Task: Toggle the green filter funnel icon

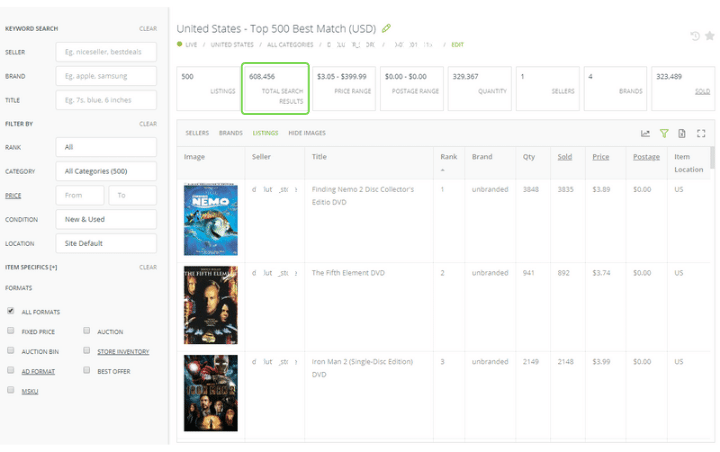Action: (664, 133)
